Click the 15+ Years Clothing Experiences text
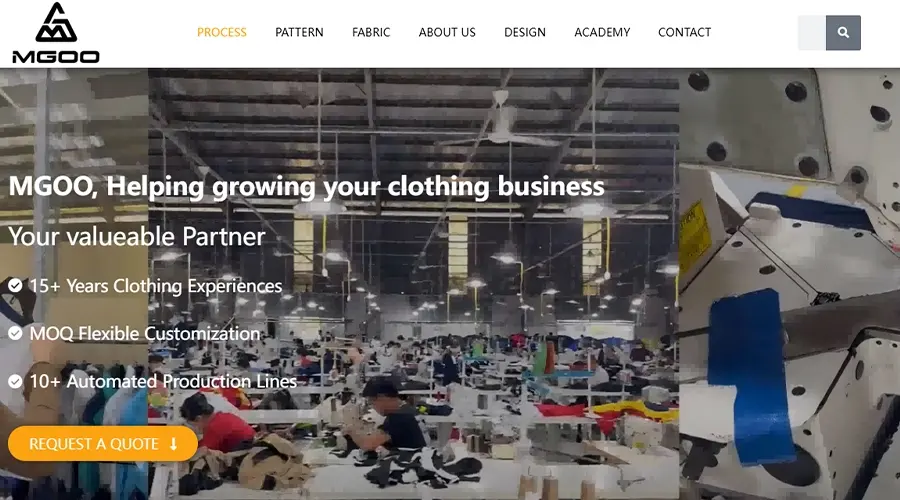Viewport: 900px width, 500px height. pos(156,286)
